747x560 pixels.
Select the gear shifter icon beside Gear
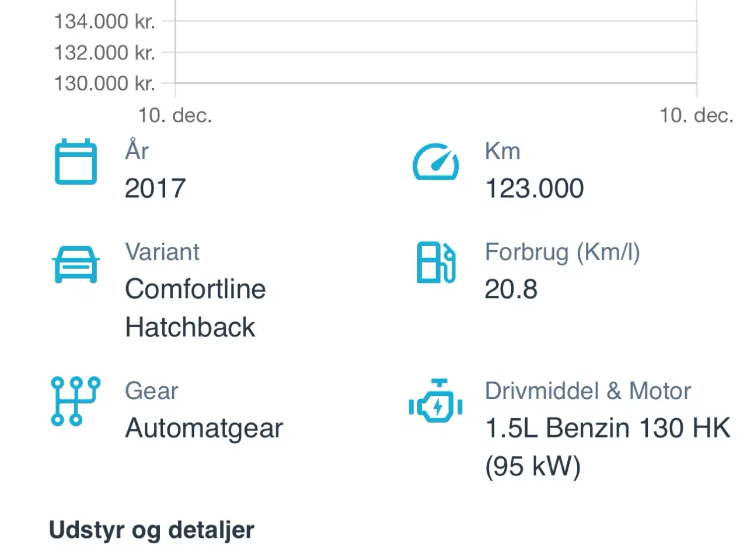[75, 402]
